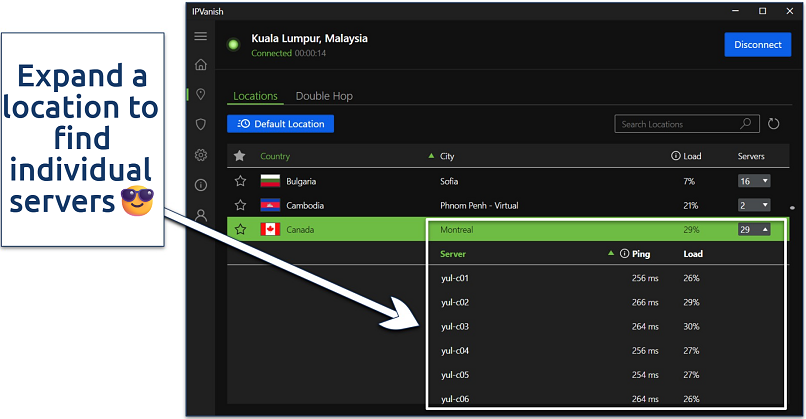The width and height of the screenshot is (806, 419).
Task: Open the shield security sidebar icon
Action: (201, 124)
